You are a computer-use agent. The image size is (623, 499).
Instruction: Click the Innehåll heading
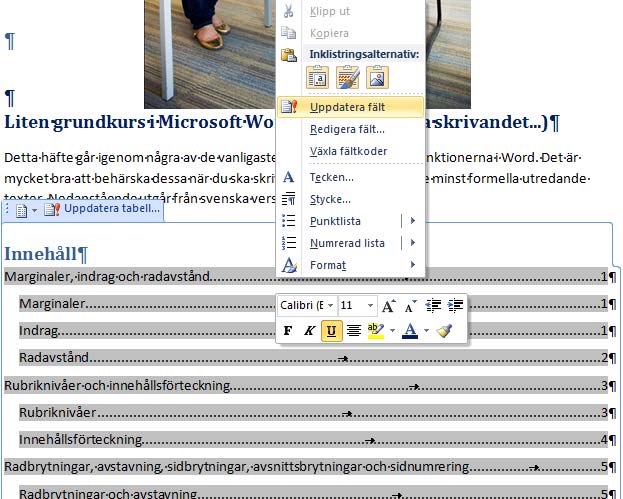click(41, 254)
